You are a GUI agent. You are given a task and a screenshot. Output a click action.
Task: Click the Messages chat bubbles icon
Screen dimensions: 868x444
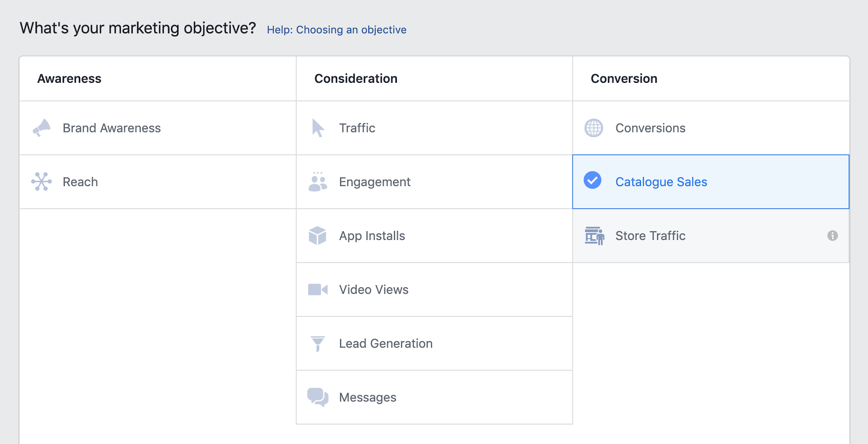pyautogui.click(x=317, y=397)
